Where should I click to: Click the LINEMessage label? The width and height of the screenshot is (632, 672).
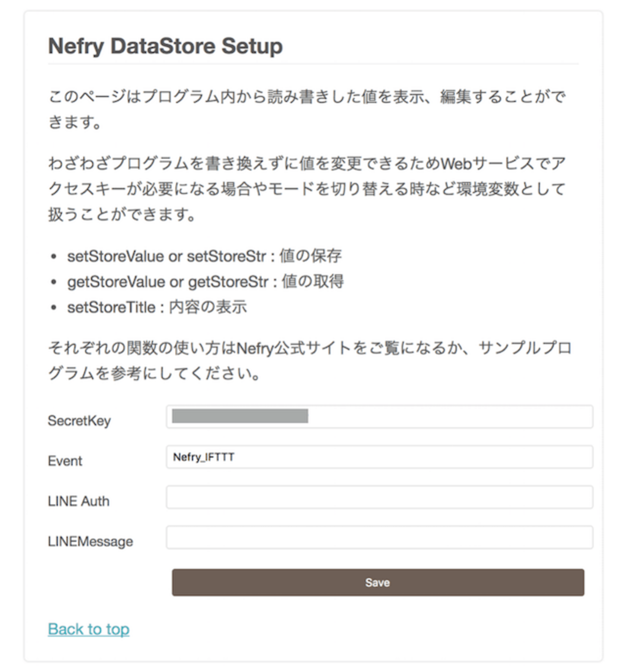pos(90,541)
